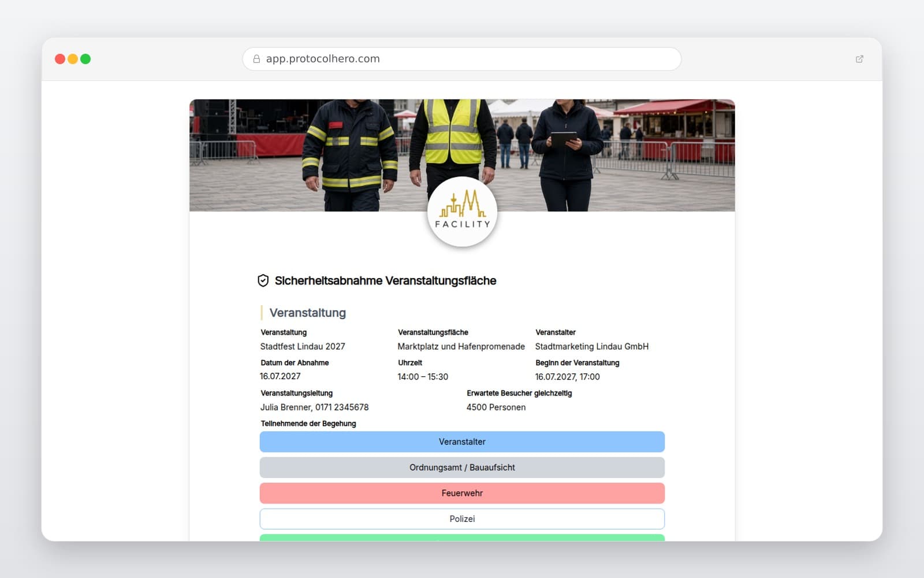The image size is (924, 578).
Task: Open the external link icon in browser bar
Action: pos(859,59)
